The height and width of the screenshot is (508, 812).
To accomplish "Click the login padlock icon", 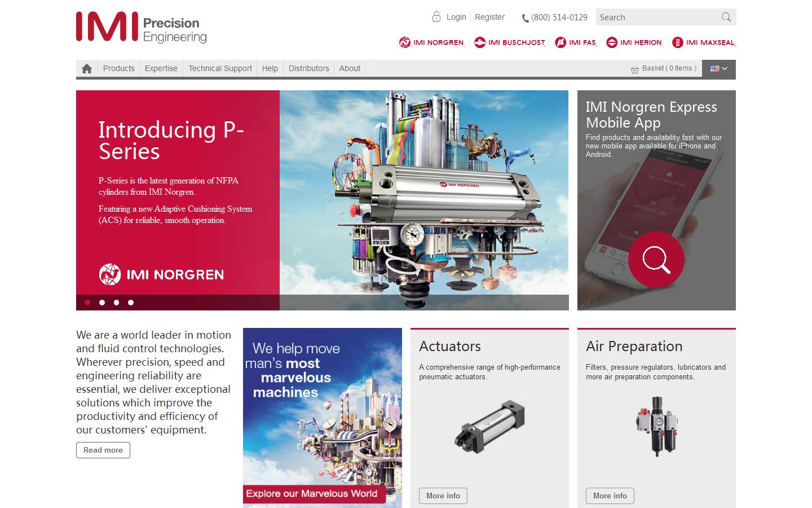I will click(x=436, y=16).
